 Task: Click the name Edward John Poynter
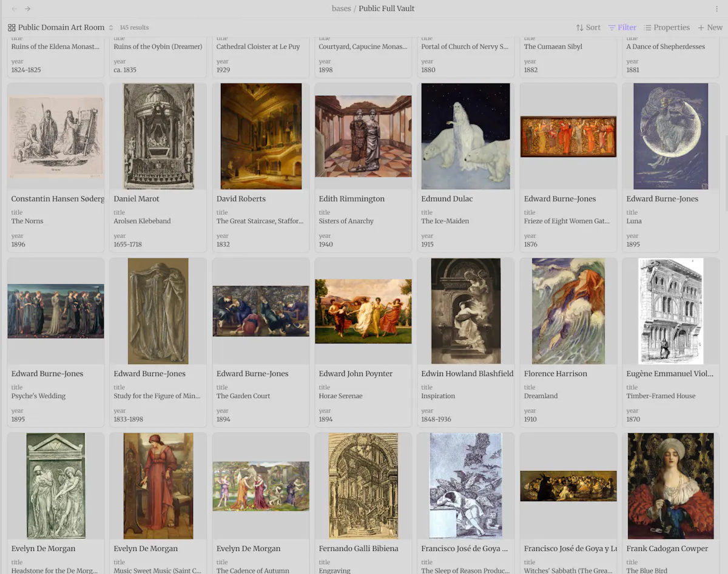356,374
